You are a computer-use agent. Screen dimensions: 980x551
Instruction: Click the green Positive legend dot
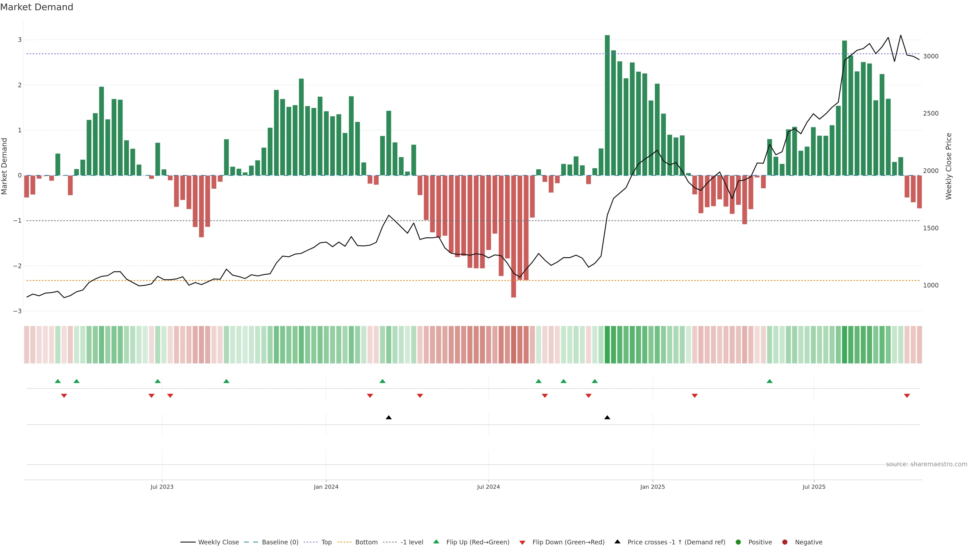(738, 542)
